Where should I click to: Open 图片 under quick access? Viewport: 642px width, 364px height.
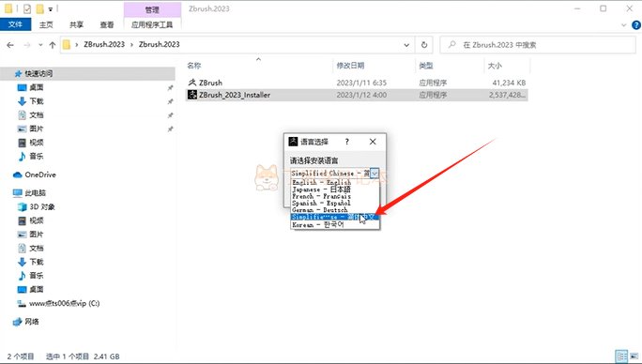[x=36, y=129]
